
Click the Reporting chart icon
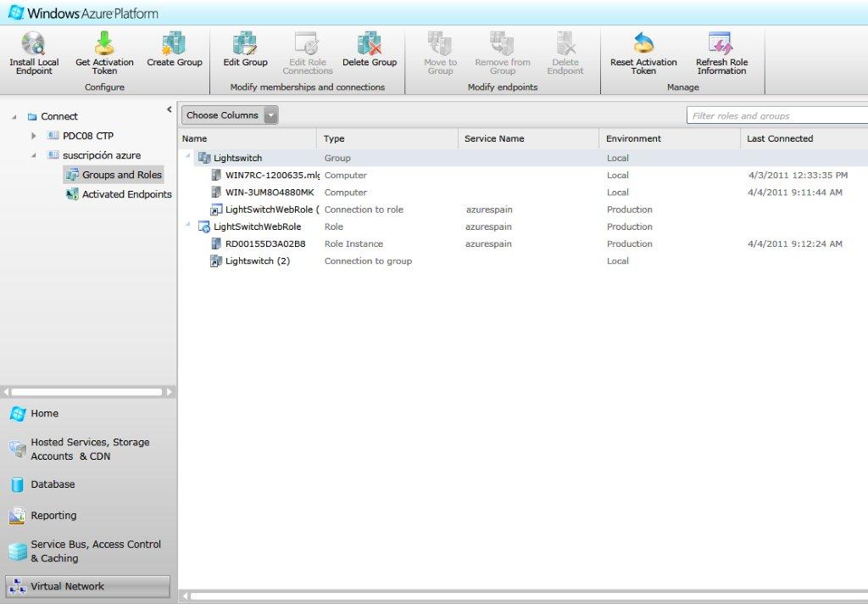coord(17,515)
